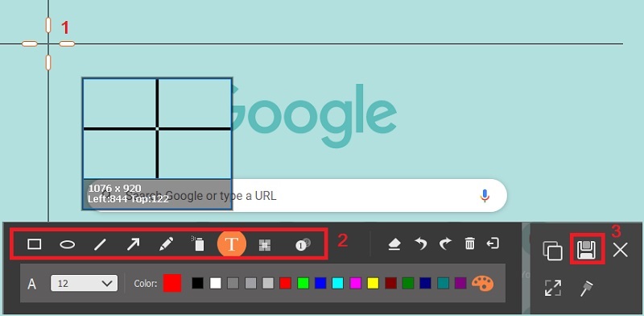Viewport: 644px width, 316px height.
Task: Select the numbered step marker tool
Action: click(x=303, y=244)
